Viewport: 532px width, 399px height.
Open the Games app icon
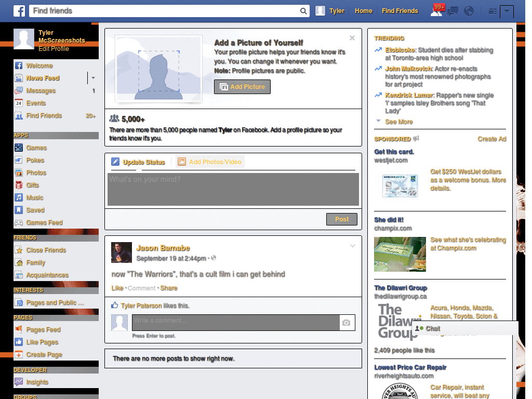[x=19, y=148]
